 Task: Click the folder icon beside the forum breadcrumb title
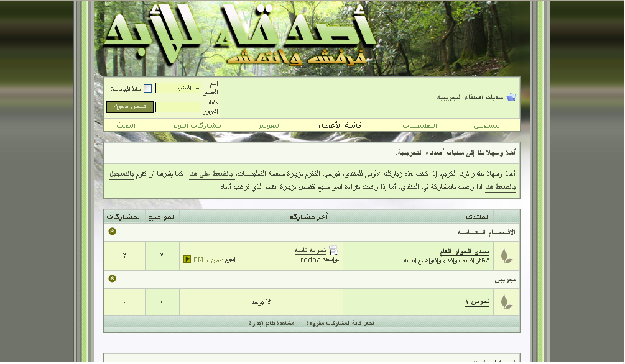[511, 98]
